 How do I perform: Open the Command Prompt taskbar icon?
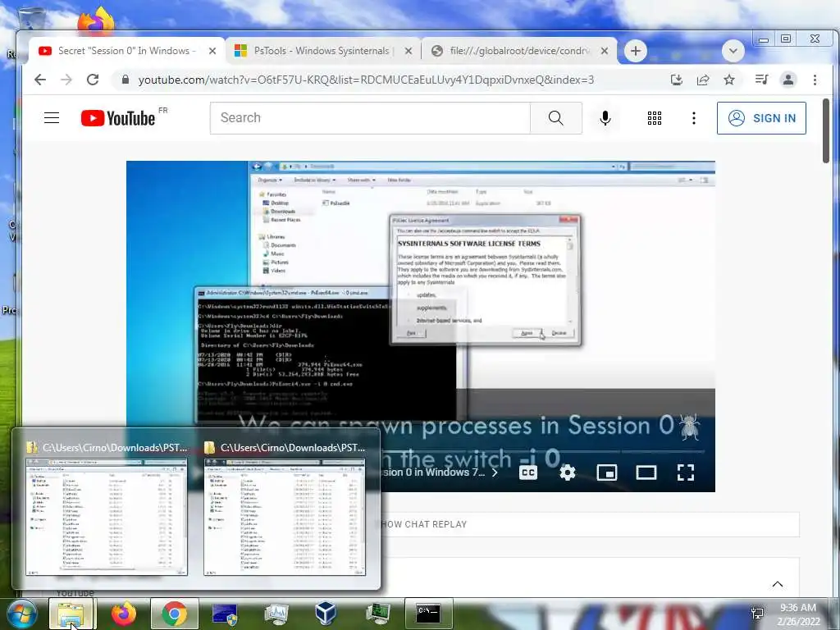428,614
